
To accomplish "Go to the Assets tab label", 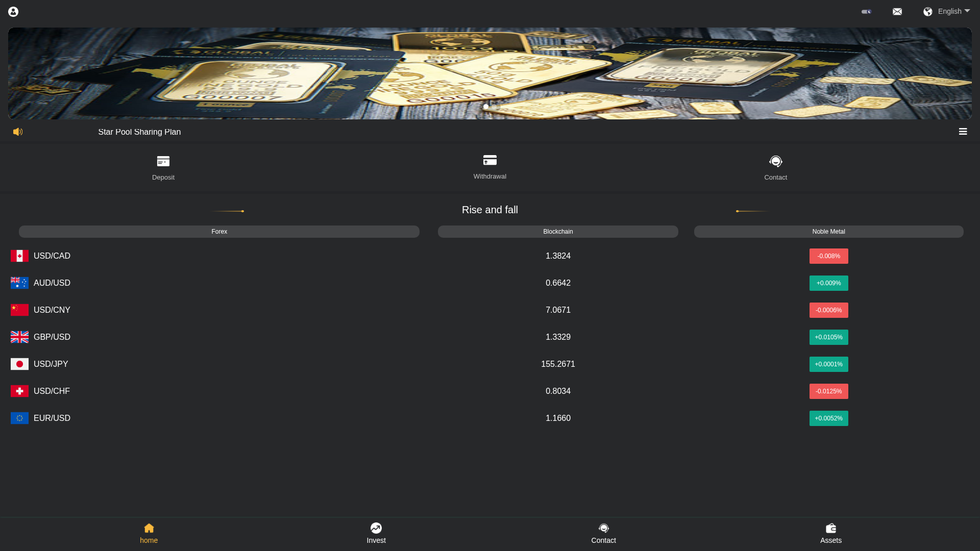I will pos(831,540).
